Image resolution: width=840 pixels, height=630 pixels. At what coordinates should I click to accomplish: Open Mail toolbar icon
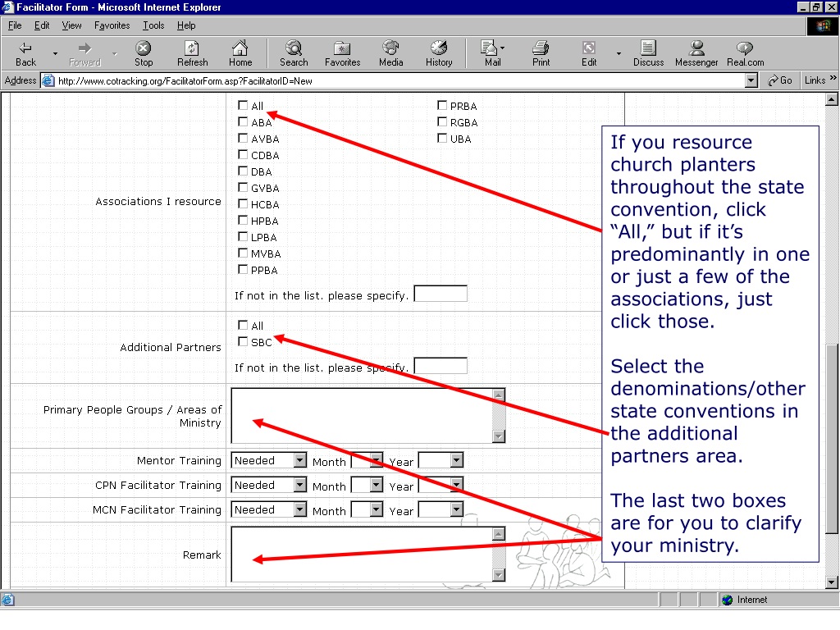click(x=492, y=53)
